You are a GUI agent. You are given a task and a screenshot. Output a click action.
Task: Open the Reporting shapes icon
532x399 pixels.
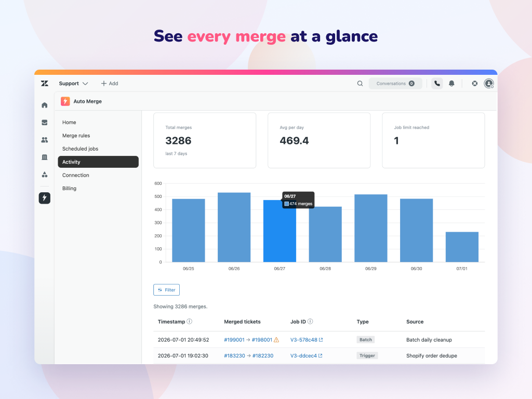click(45, 175)
